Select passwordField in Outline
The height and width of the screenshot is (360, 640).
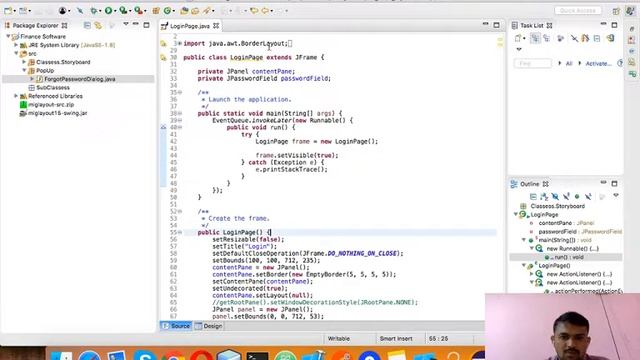[575, 232]
